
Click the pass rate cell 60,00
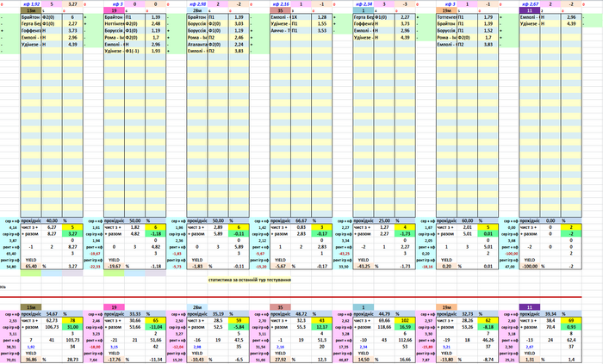coord(467,221)
